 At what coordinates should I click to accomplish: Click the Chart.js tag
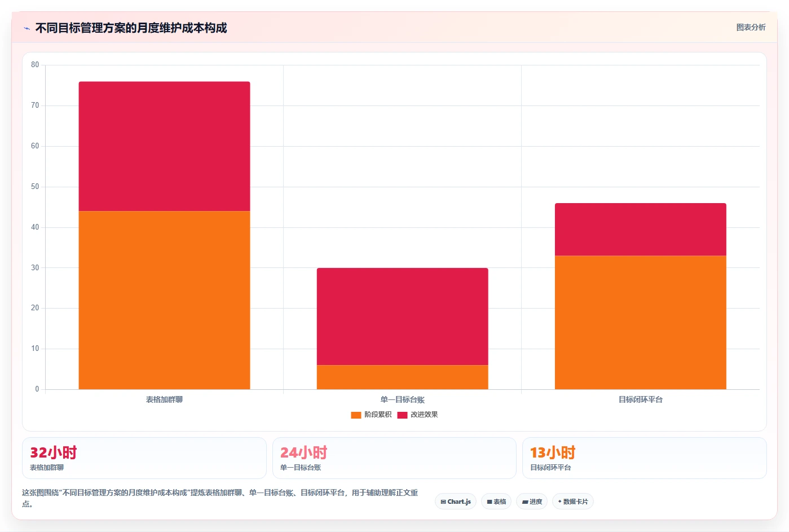pyautogui.click(x=456, y=502)
